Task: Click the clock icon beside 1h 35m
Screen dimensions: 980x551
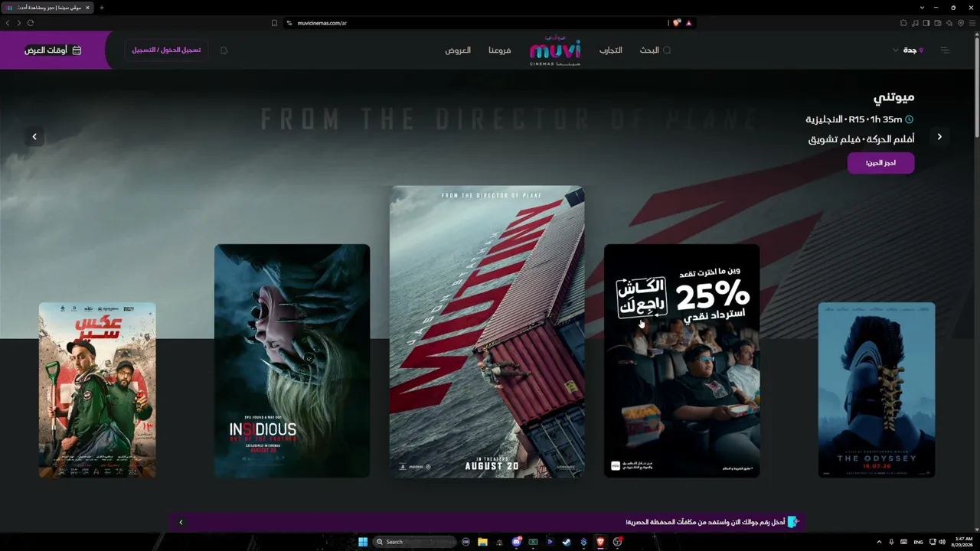Action: pos(909,119)
